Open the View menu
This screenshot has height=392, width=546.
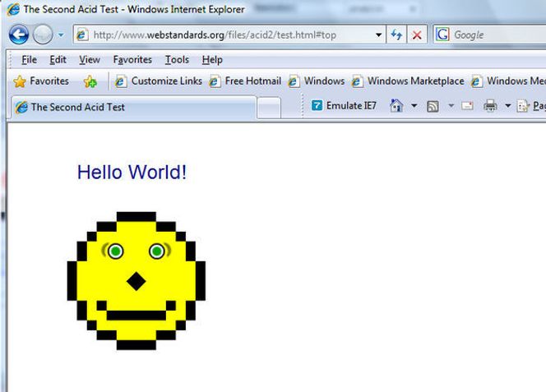(90, 59)
